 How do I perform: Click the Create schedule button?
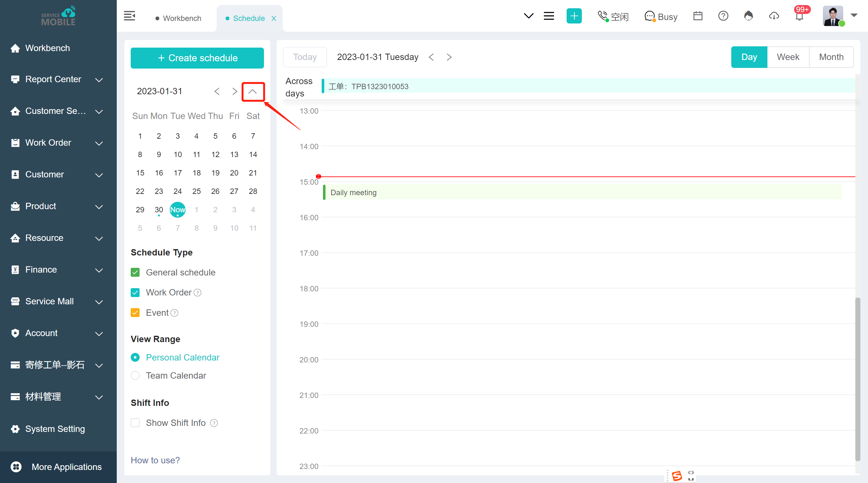[197, 58]
